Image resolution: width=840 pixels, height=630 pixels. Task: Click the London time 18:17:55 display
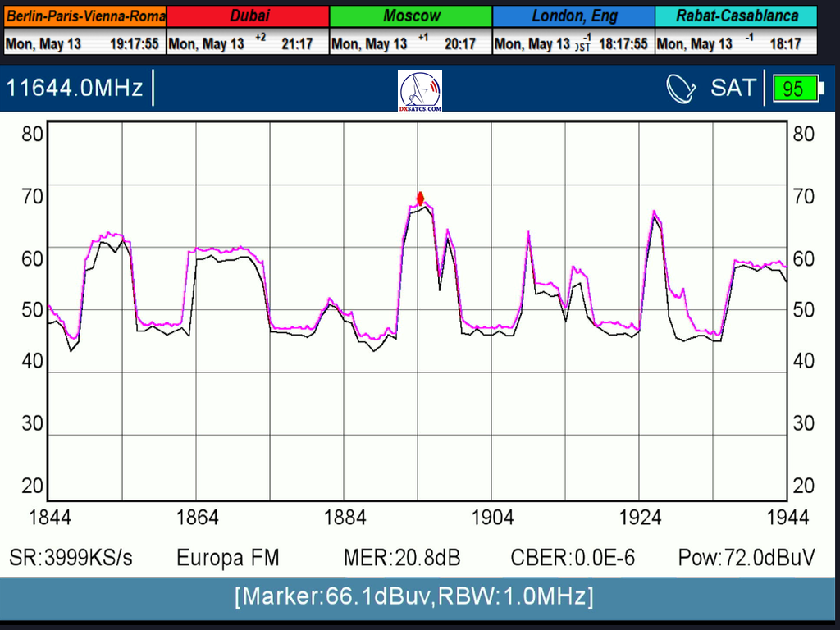623,44
